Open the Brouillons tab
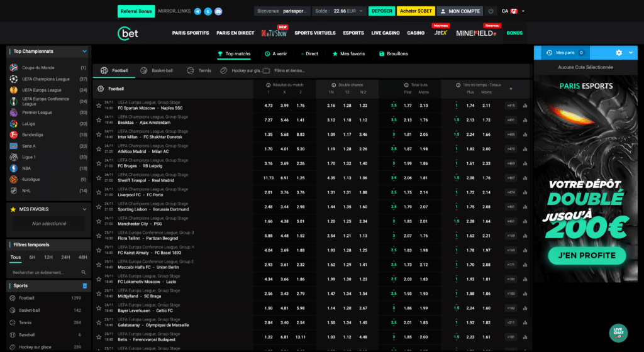The image size is (644, 352). (x=394, y=54)
